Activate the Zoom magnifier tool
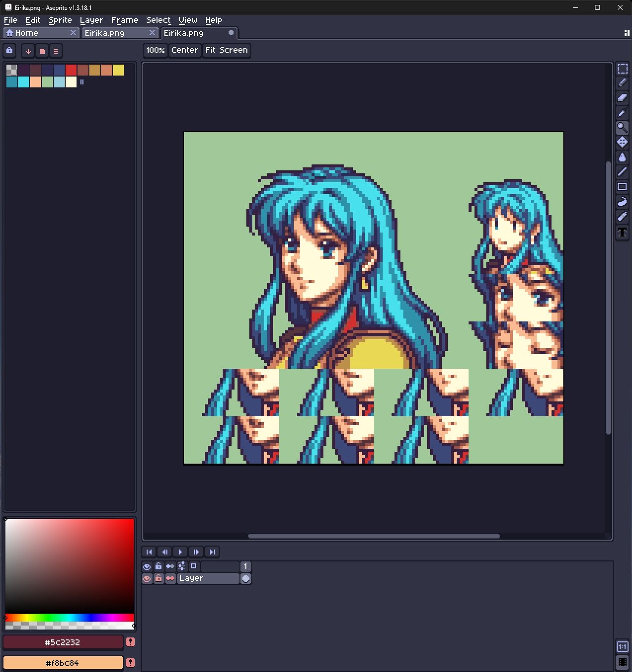 [622, 127]
